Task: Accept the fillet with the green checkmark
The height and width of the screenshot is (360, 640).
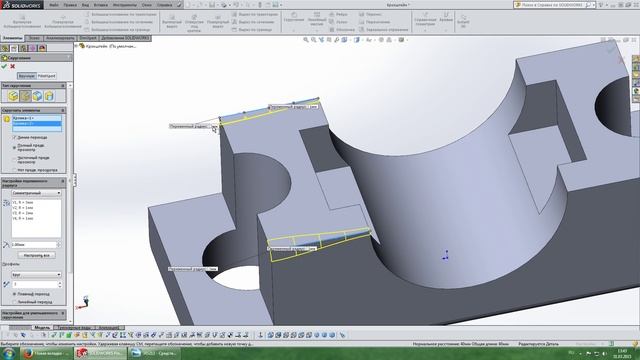Action: [x=4, y=66]
